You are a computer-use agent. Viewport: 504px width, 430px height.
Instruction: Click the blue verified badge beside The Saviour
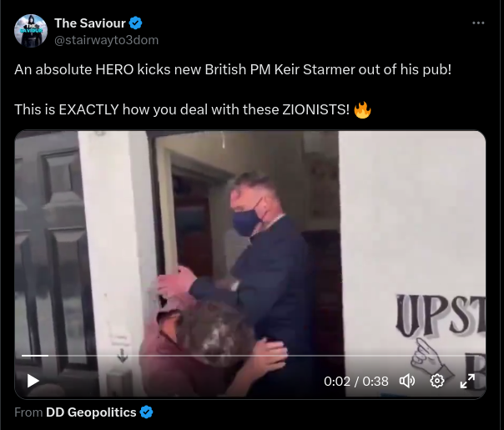point(135,23)
